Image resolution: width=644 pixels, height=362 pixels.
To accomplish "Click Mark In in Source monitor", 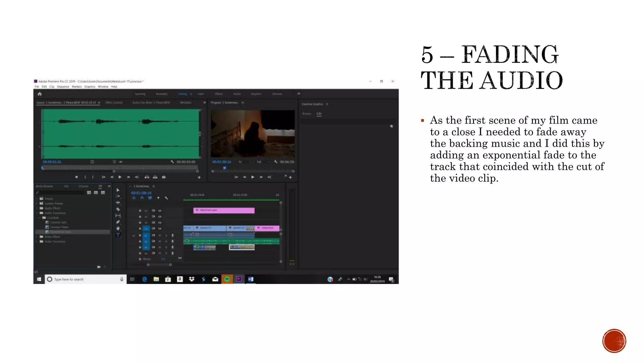I will [85, 177].
